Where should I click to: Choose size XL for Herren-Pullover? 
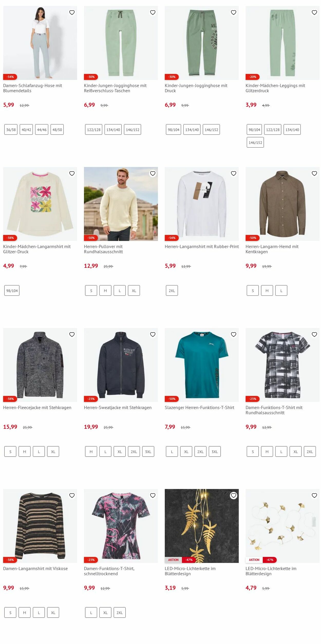[134, 291]
